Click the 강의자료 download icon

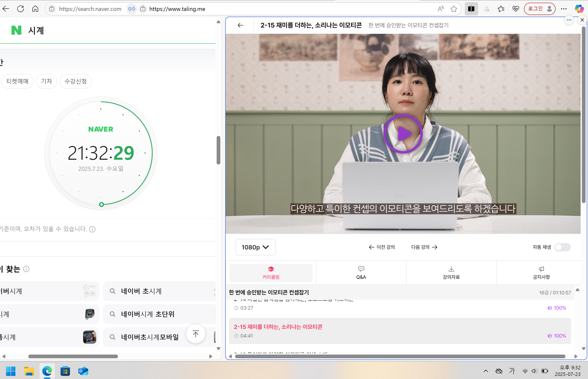coord(451,269)
